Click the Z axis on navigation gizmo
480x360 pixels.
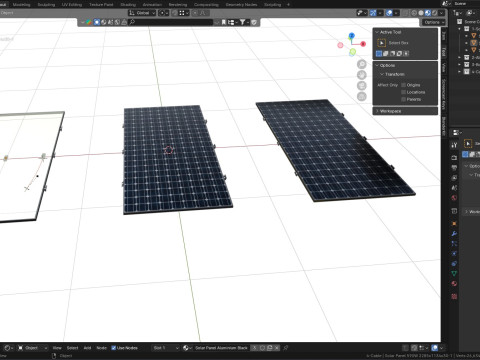tap(352, 35)
